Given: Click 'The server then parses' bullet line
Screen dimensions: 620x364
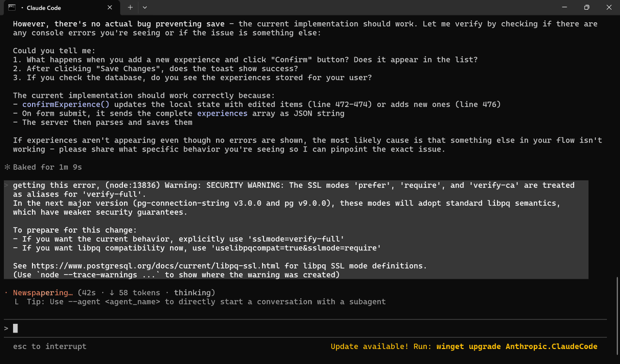Looking at the screenshot, I should pyautogui.click(x=102, y=122).
